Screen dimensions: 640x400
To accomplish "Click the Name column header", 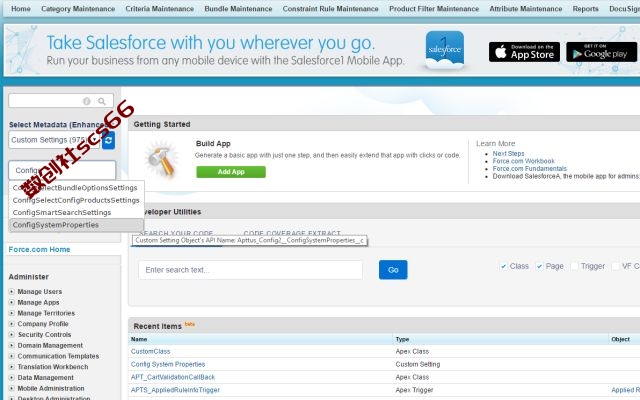I will [139, 339].
